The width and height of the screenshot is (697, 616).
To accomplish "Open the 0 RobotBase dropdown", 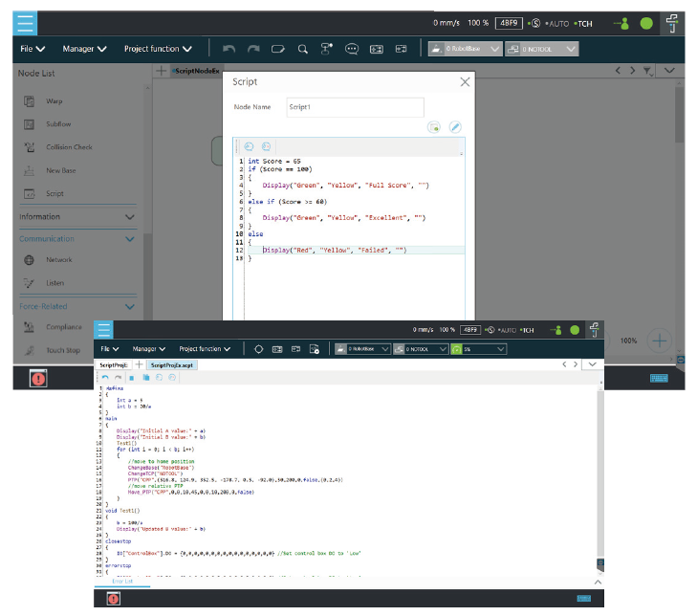I will (465, 49).
